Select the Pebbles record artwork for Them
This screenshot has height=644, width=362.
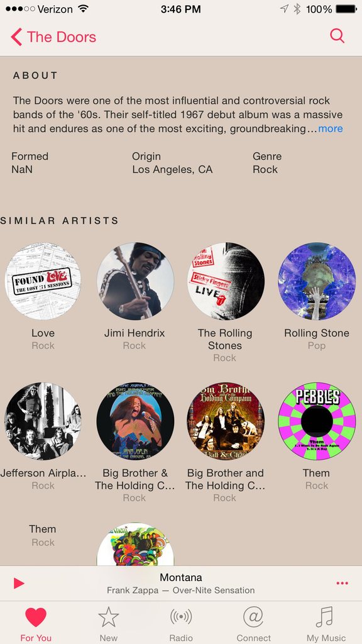coord(317,421)
